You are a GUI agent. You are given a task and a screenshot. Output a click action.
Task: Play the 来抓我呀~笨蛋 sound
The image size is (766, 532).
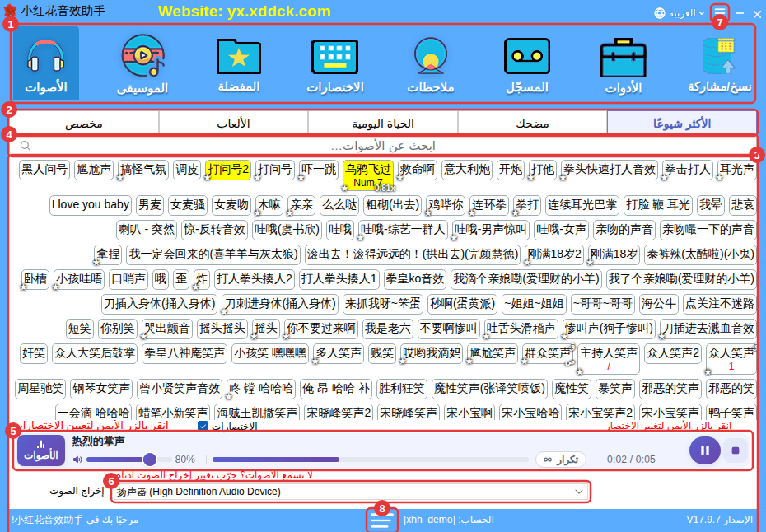(x=382, y=304)
